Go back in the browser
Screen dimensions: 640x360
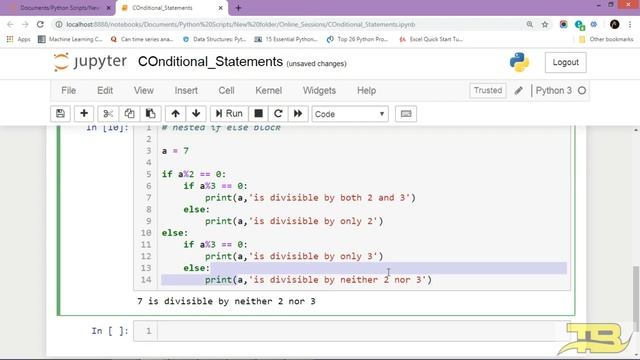pos(10,24)
